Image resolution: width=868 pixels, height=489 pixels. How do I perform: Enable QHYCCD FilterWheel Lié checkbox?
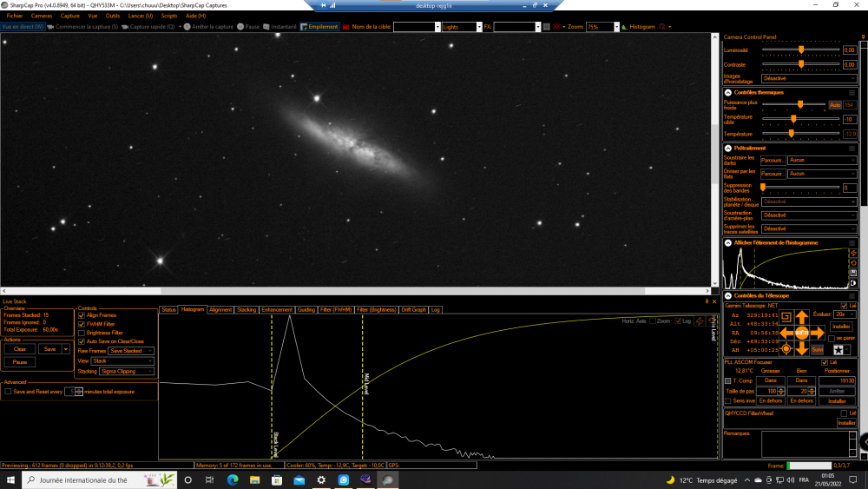point(844,413)
